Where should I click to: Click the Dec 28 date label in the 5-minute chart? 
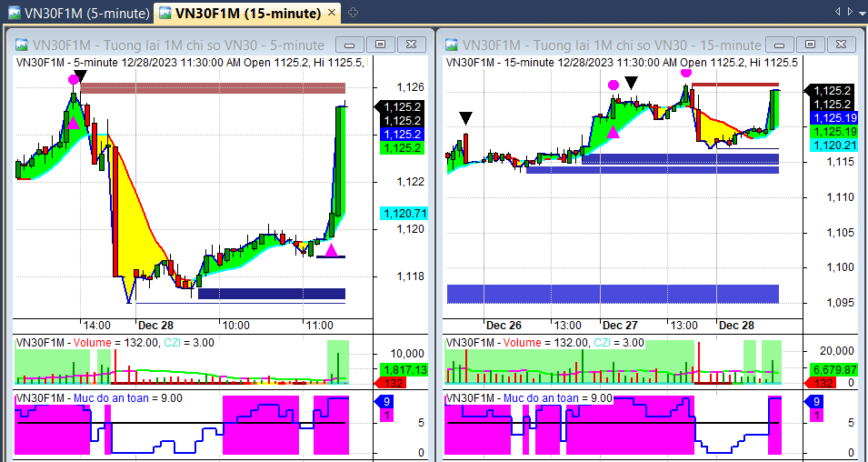pos(155,326)
